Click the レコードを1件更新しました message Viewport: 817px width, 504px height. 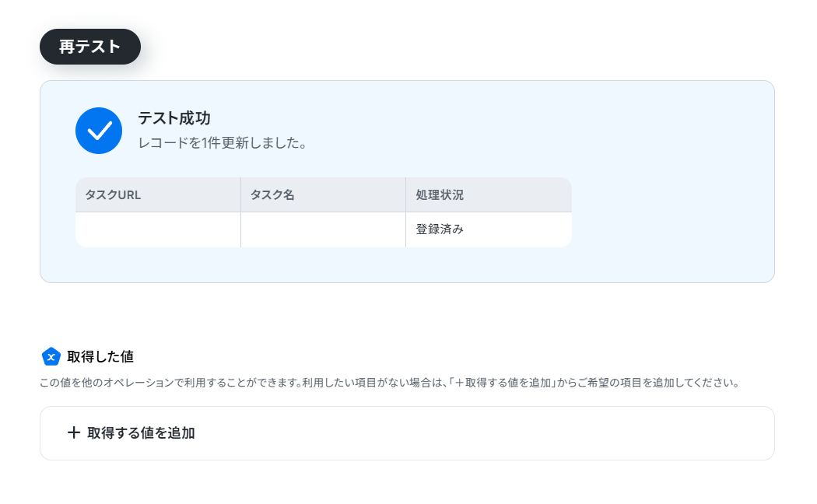[x=223, y=142]
